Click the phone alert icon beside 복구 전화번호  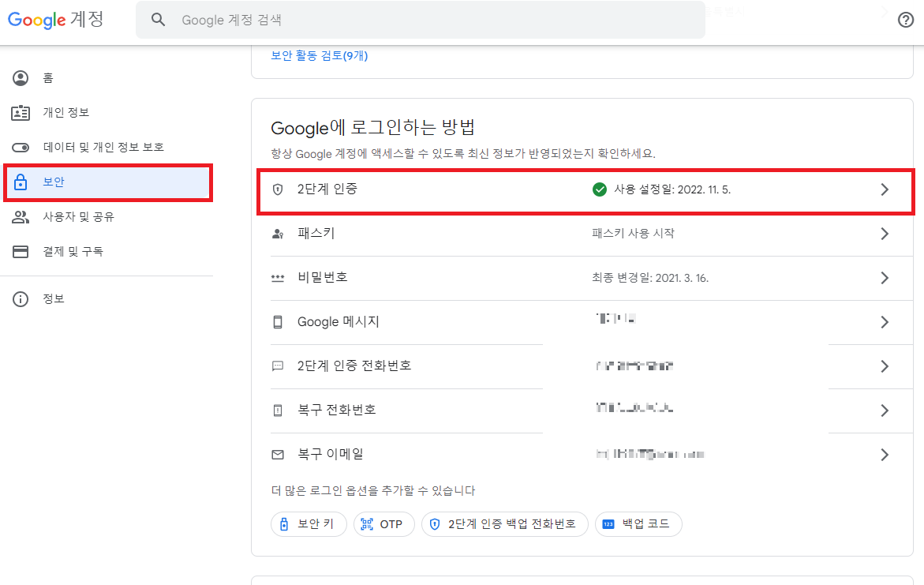pos(278,411)
